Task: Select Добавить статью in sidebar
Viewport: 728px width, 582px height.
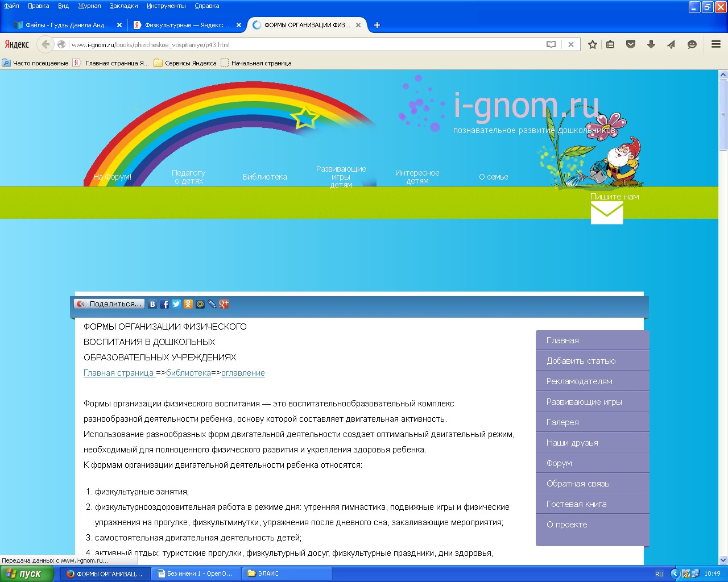Action: [593, 361]
